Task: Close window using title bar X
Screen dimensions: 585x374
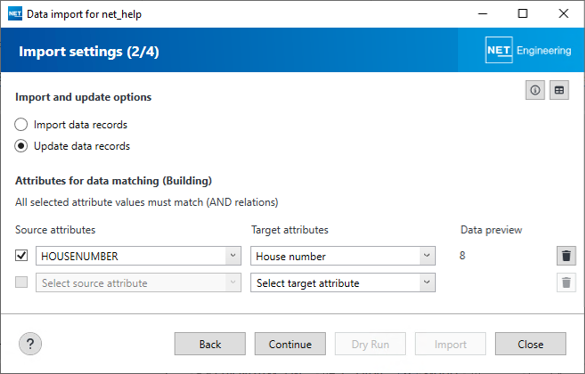Action: point(563,14)
